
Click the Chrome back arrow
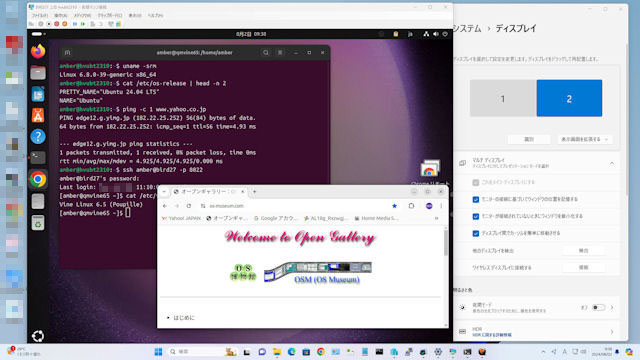point(165,206)
